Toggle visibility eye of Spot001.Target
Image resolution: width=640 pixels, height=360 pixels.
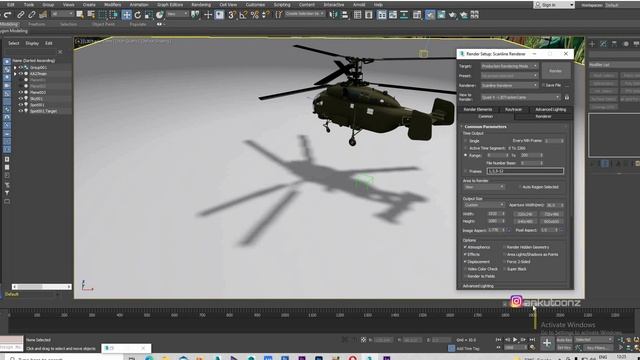click(20, 111)
